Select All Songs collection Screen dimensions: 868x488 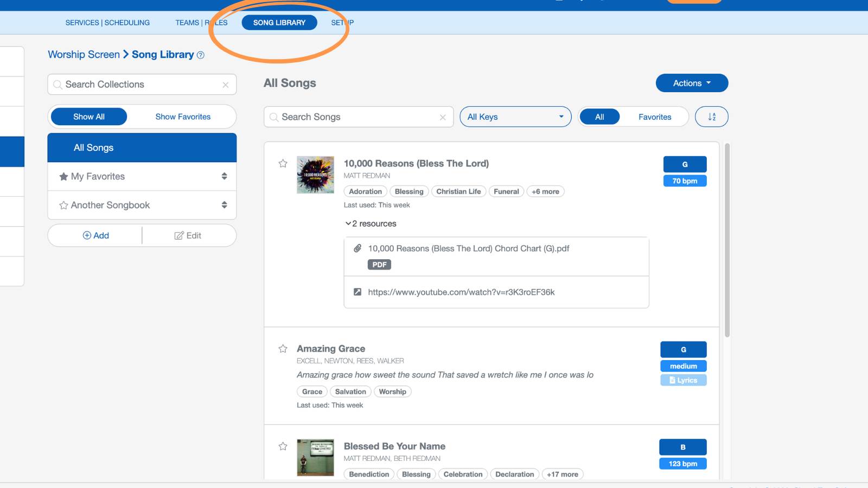click(142, 147)
